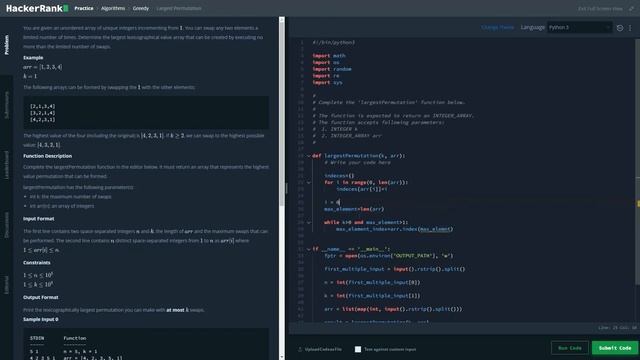
Task: Select the Leaderboard side tab
Action: click(6, 165)
